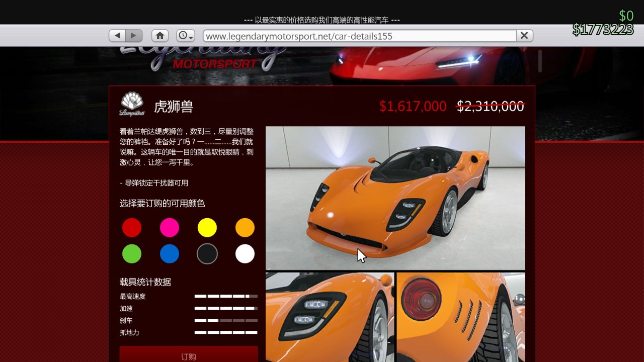The image size is (644, 362).
Task: Click the browser forward arrow button
Action: click(x=134, y=36)
